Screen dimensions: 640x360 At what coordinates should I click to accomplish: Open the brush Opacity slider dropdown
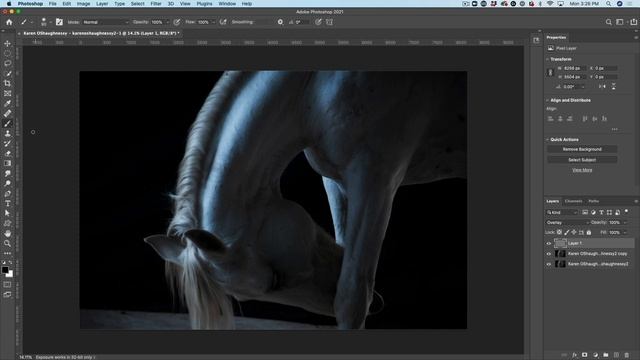click(x=167, y=22)
